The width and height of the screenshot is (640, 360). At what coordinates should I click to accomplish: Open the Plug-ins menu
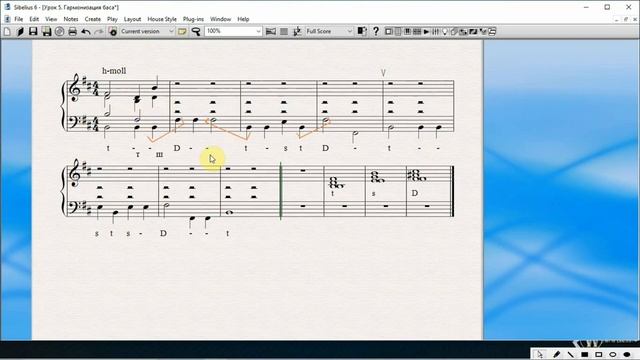tap(193, 19)
